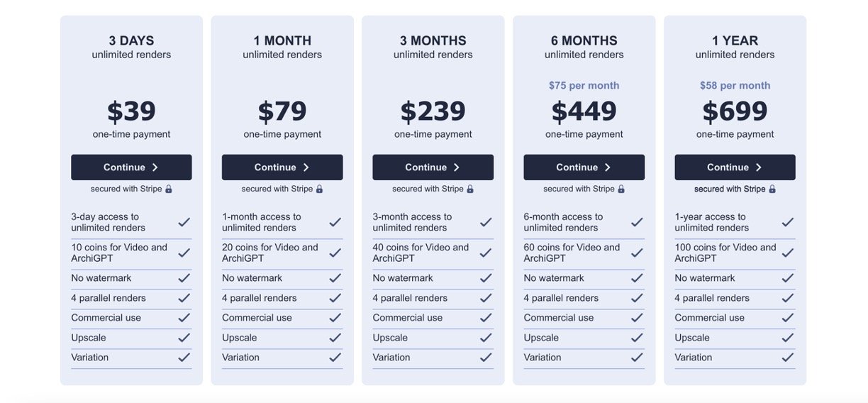Viewport: 868px width, 403px height.
Task: Click the $699 price heading
Action: pos(735,111)
